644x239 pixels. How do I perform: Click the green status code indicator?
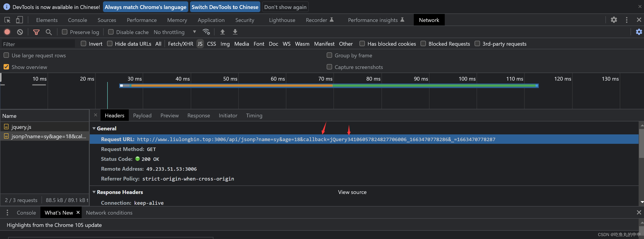(137, 159)
